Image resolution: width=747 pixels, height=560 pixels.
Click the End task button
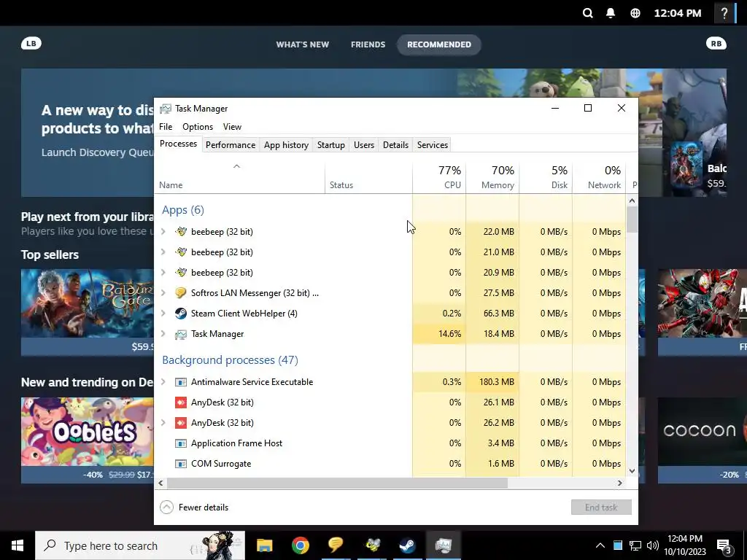[x=601, y=507]
